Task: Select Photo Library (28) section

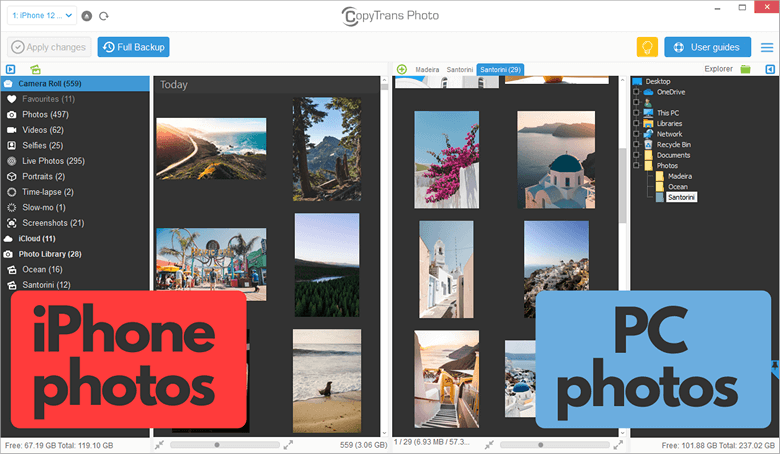Action: [x=75, y=254]
